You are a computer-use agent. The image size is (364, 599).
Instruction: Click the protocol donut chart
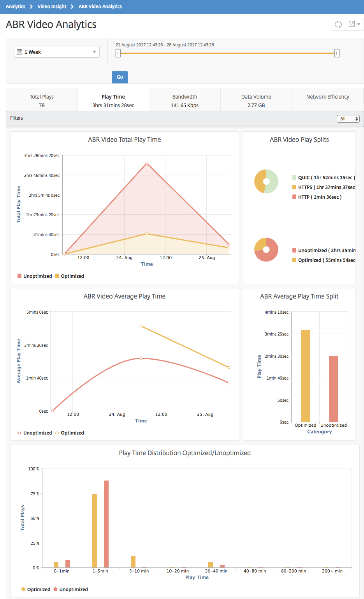click(266, 181)
